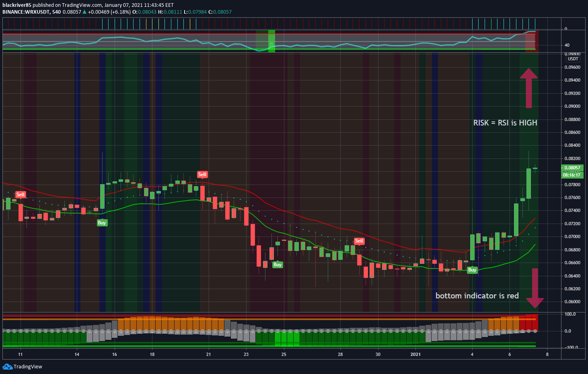The height and width of the screenshot is (374, 588).
Task: Click the 08:16:17 bar countdown label
Action: pos(572,175)
